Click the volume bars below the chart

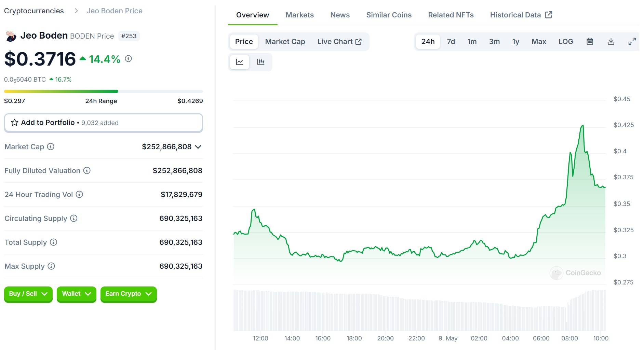click(419, 310)
